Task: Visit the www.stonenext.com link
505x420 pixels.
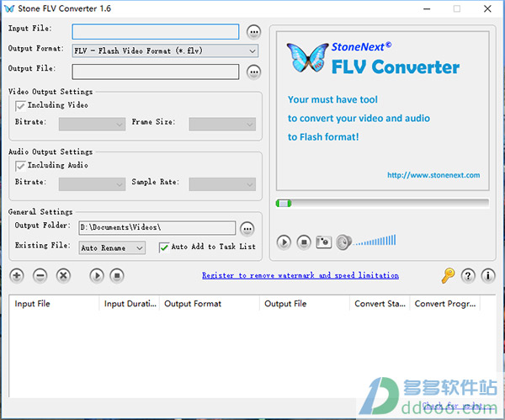Action: (x=433, y=175)
